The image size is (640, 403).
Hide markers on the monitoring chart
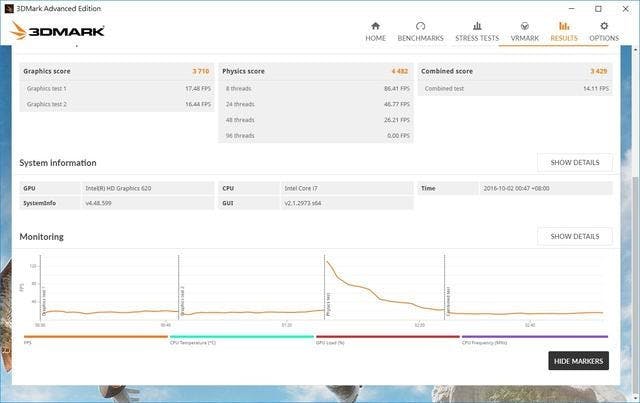(x=578, y=361)
